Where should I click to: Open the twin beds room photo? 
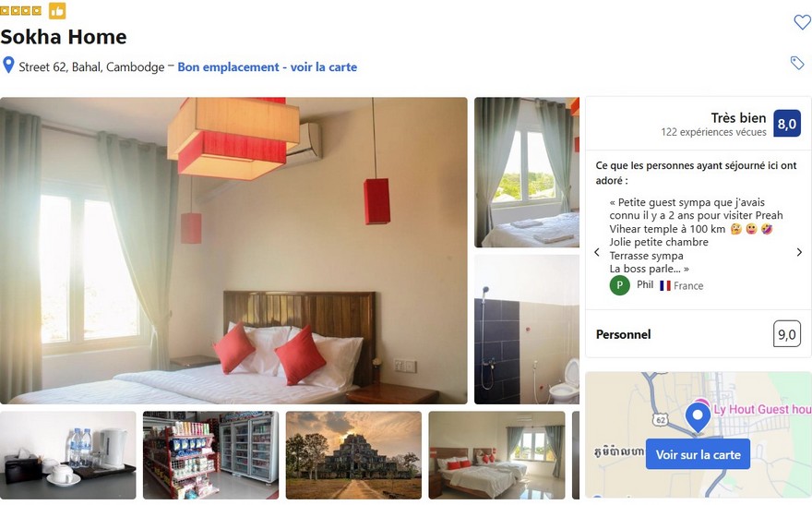496,455
